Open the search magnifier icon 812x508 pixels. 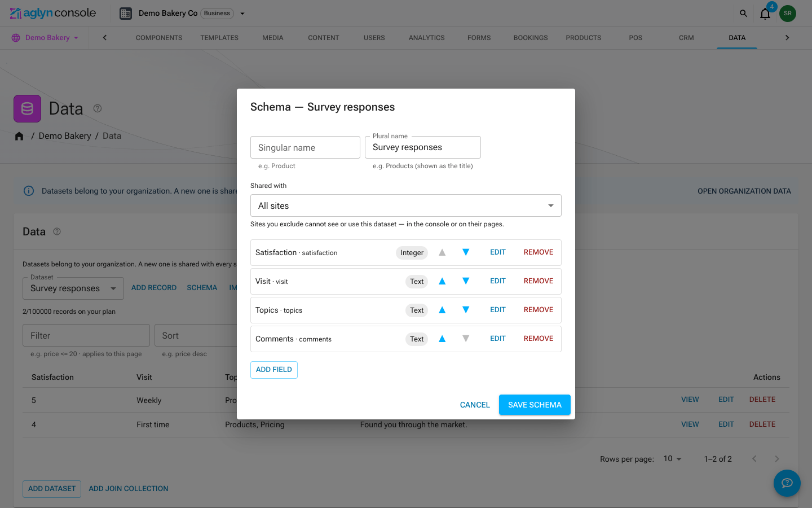pyautogui.click(x=743, y=14)
